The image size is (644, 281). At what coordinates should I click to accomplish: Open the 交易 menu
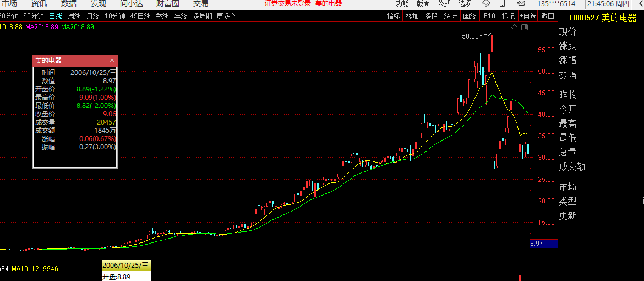click(200, 3)
